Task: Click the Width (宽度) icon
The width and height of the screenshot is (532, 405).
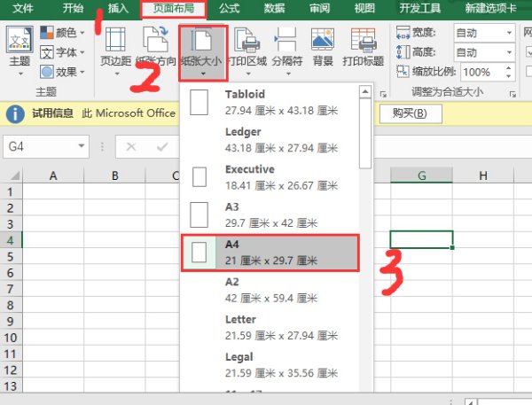Action: coord(403,33)
